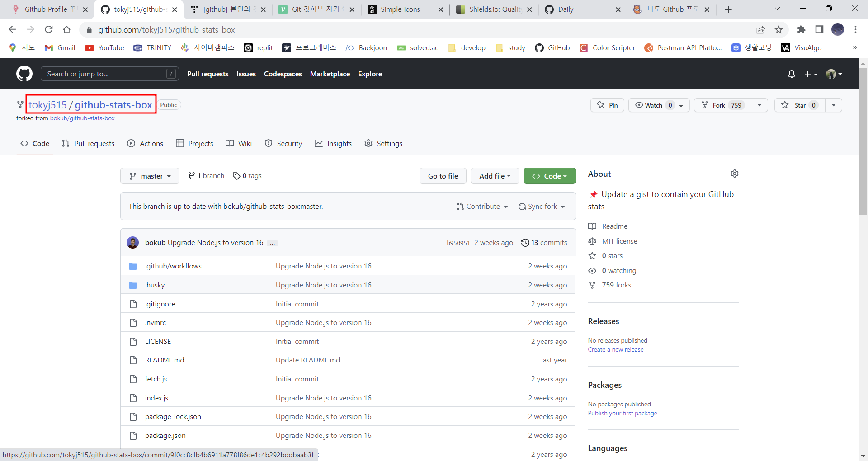Open the README.md file
Viewport: 868px width, 461px height.
coord(165,360)
